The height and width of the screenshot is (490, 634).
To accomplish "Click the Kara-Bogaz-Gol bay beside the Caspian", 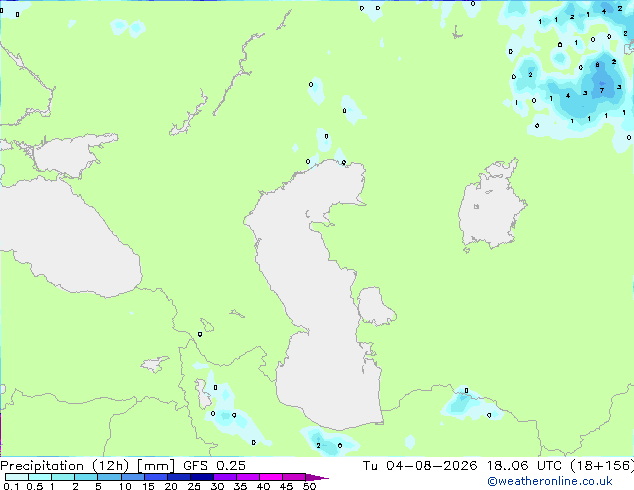I will click(375, 306).
